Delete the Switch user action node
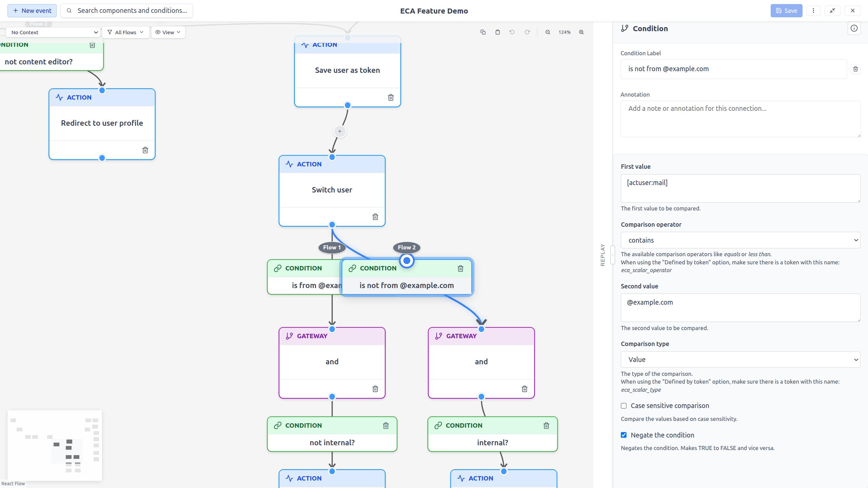 [375, 217]
